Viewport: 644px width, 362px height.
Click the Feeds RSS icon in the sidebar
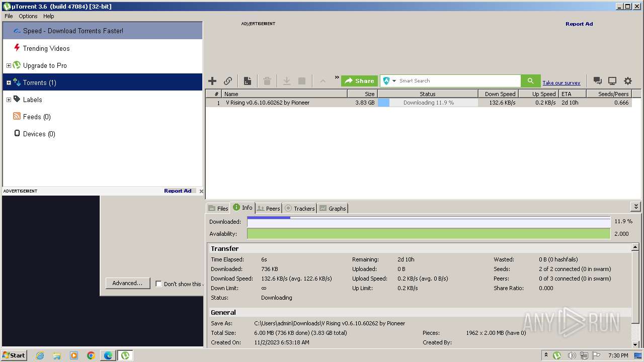17,117
